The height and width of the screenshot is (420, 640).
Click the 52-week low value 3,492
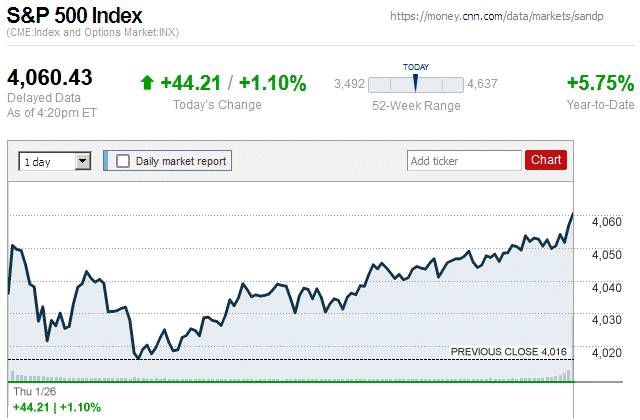(347, 84)
